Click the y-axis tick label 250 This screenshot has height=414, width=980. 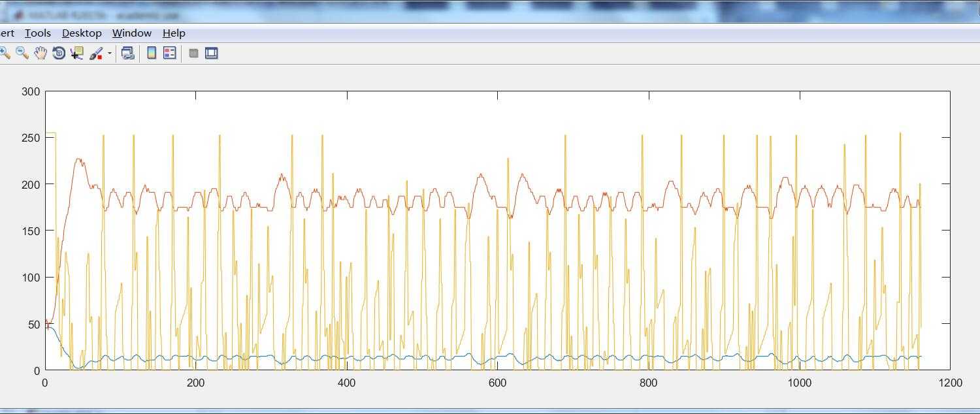click(31, 138)
